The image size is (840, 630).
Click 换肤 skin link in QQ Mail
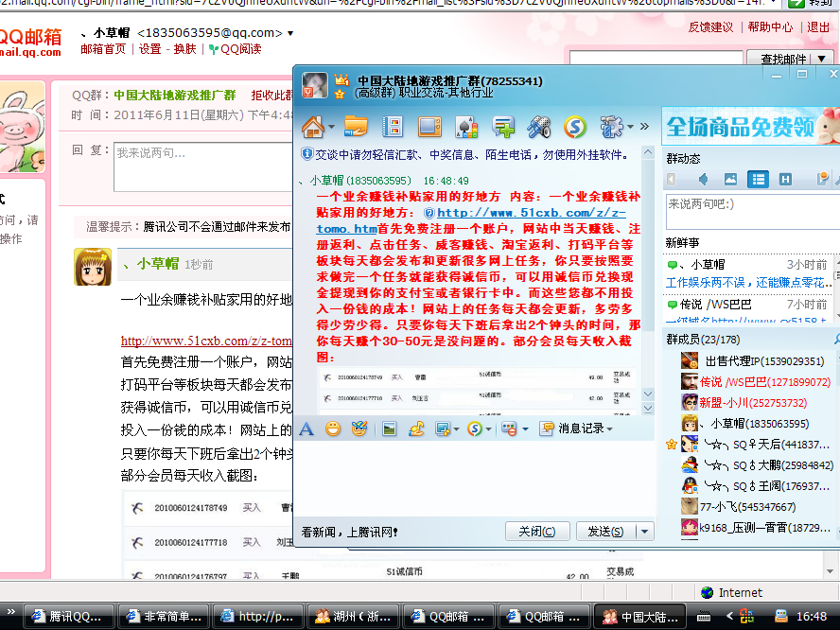184,49
